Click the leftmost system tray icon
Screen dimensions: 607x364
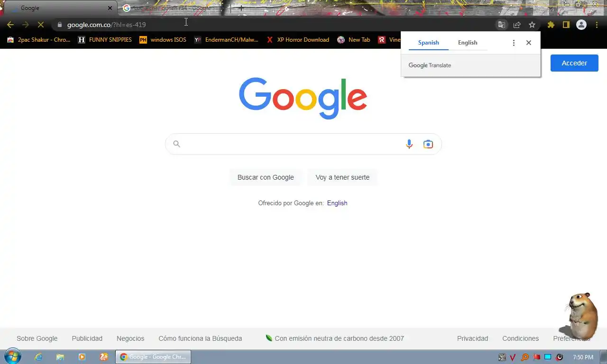pos(502,357)
